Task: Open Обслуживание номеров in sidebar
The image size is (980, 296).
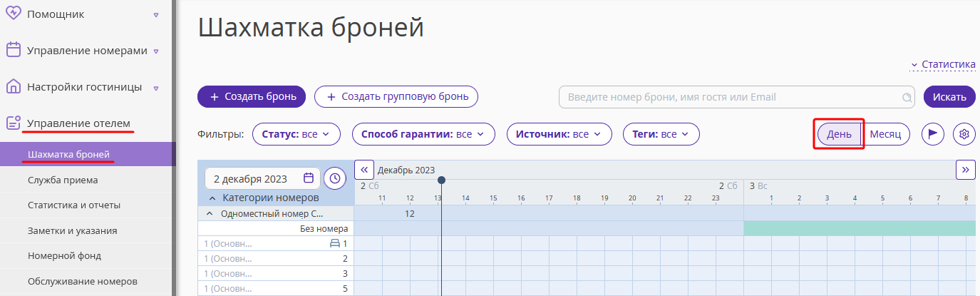Action: click(86, 281)
